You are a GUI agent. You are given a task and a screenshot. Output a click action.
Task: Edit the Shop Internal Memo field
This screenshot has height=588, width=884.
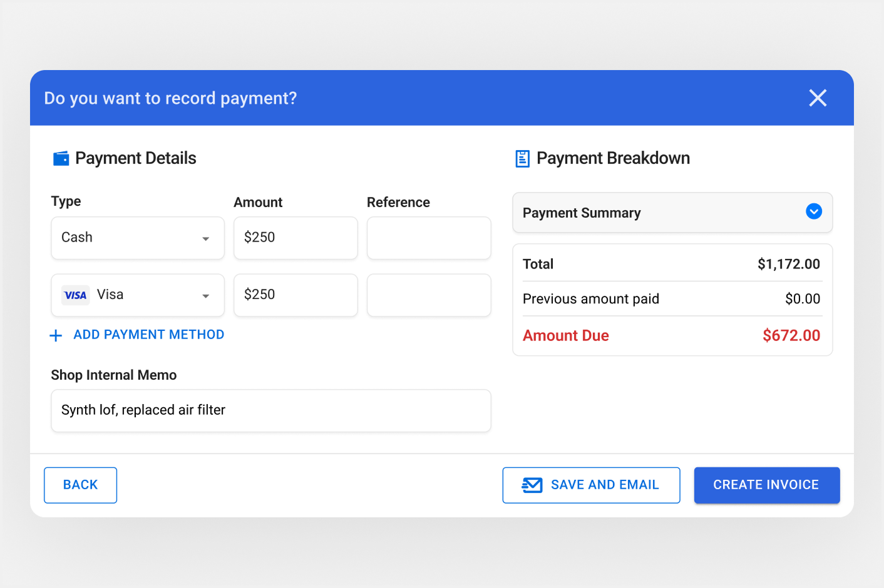(x=271, y=411)
